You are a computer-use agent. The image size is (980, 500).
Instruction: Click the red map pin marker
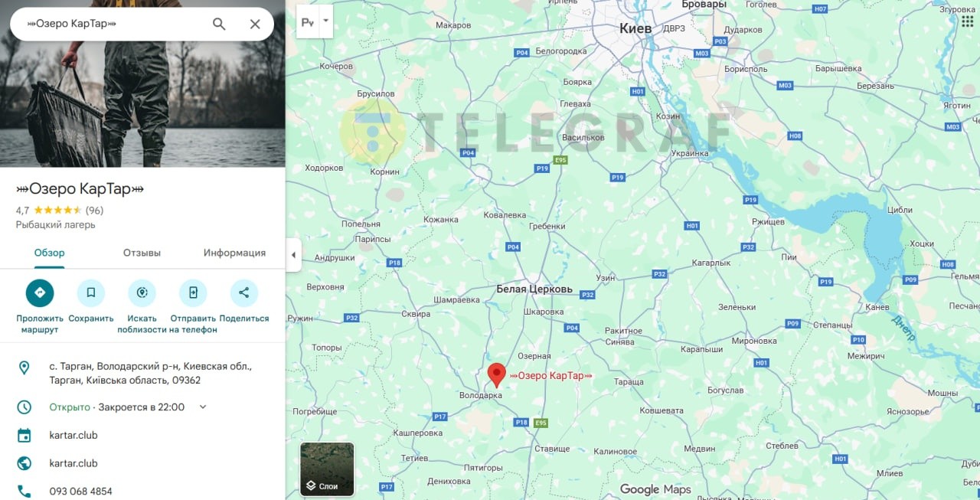(x=497, y=375)
